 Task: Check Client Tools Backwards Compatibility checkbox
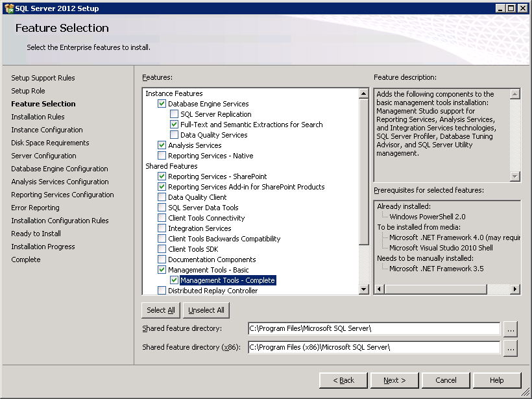[x=162, y=239]
